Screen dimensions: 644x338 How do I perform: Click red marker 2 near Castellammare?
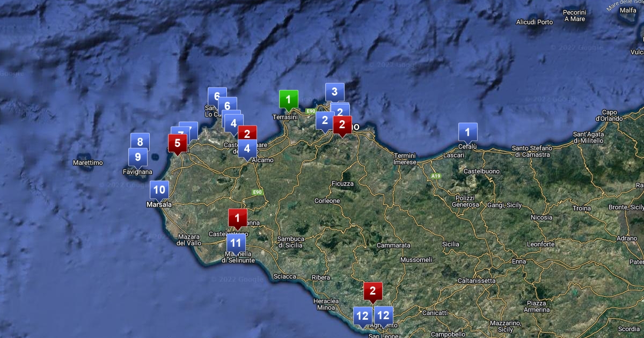pyautogui.click(x=247, y=134)
